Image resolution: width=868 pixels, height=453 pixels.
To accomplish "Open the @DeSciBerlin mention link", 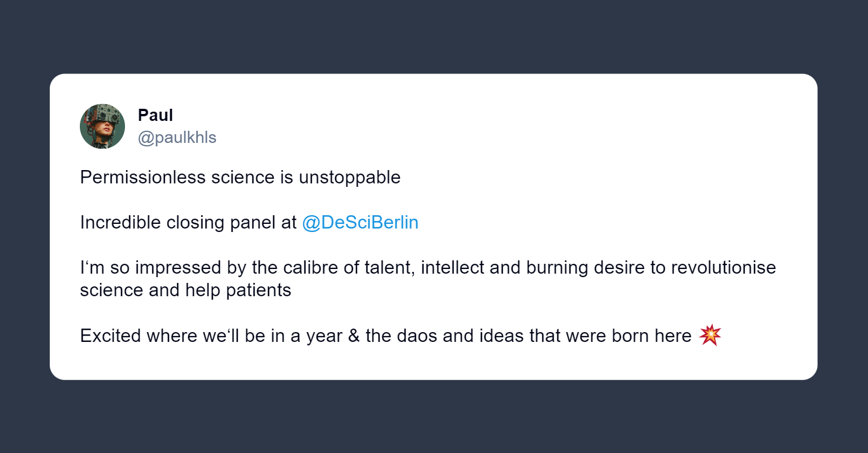I will coord(360,223).
